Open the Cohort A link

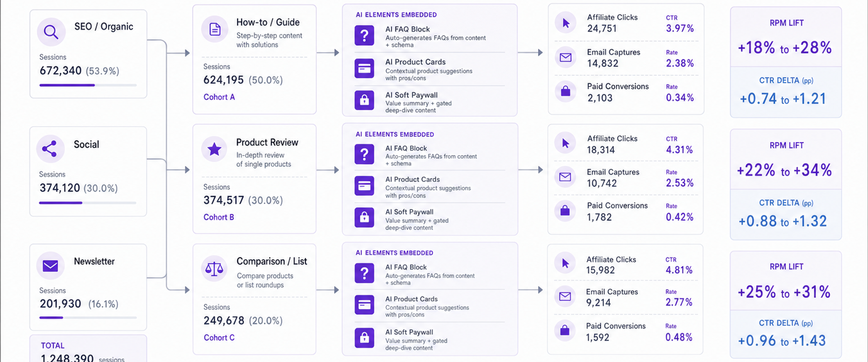pos(219,97)
